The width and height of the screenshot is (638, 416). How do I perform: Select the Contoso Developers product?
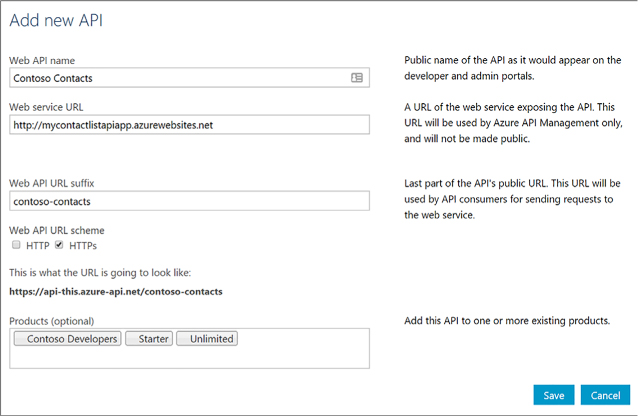pyautogui.click(x=68, y=339)
